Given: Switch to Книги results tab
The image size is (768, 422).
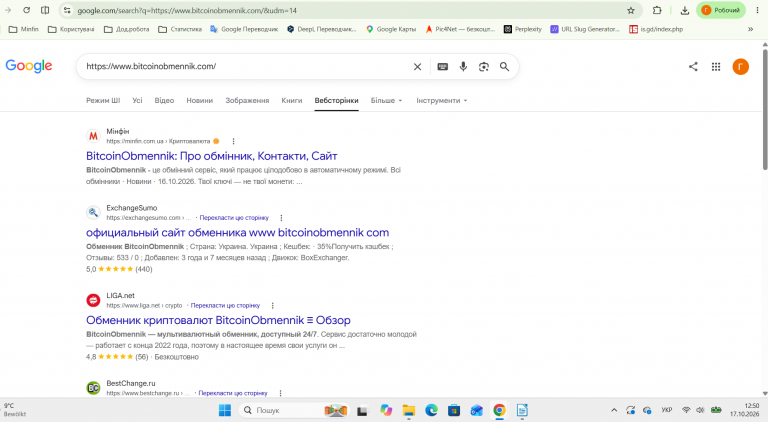Looking at the screenshot, I should [291, 100].
